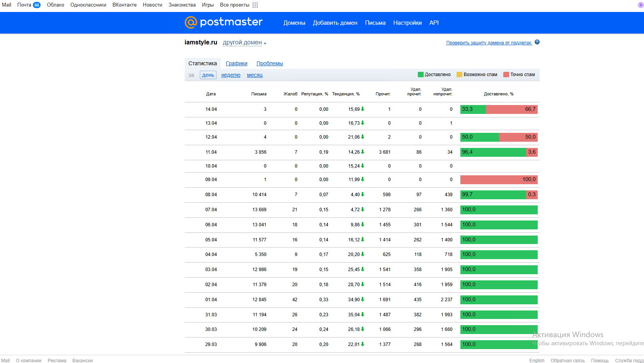Select the 'день' period toggle
The width and height of the screenshot is (644, 363).
click(208, 75)
